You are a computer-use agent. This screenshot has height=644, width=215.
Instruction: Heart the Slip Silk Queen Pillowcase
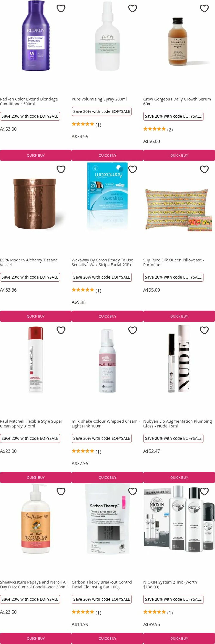[204, 169]
